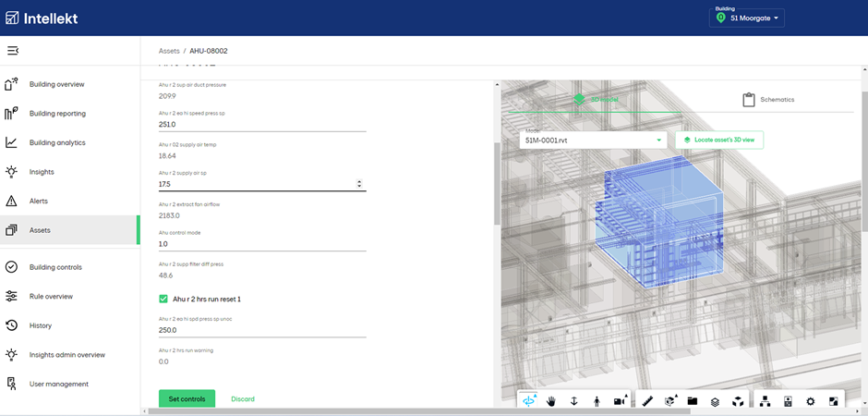Click supply air sp stepper arrows
Image resolution: width=868 pixels, height=416 pixels.
pos(359,184)
